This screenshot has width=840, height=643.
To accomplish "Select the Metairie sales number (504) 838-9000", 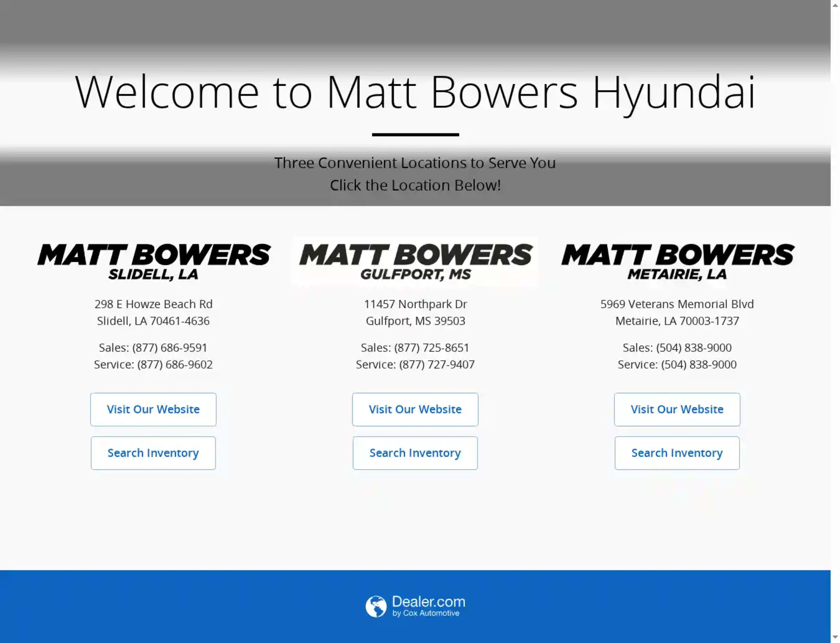I will [694, 348].
